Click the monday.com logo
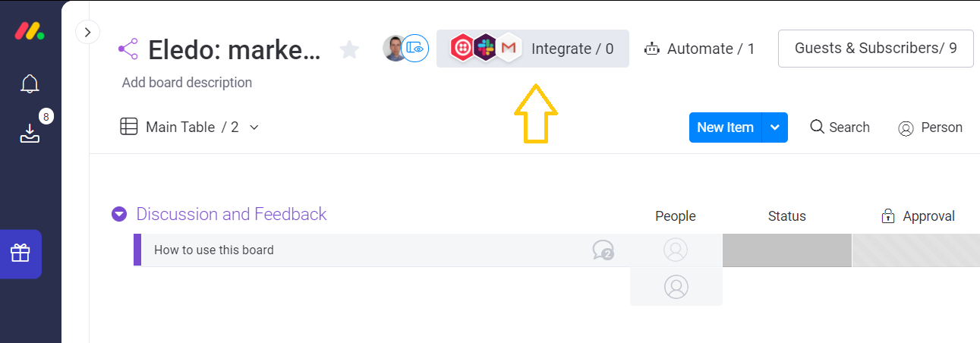This screenshot has width=980, height=343. pyautogui.click(x=30, y=32)
